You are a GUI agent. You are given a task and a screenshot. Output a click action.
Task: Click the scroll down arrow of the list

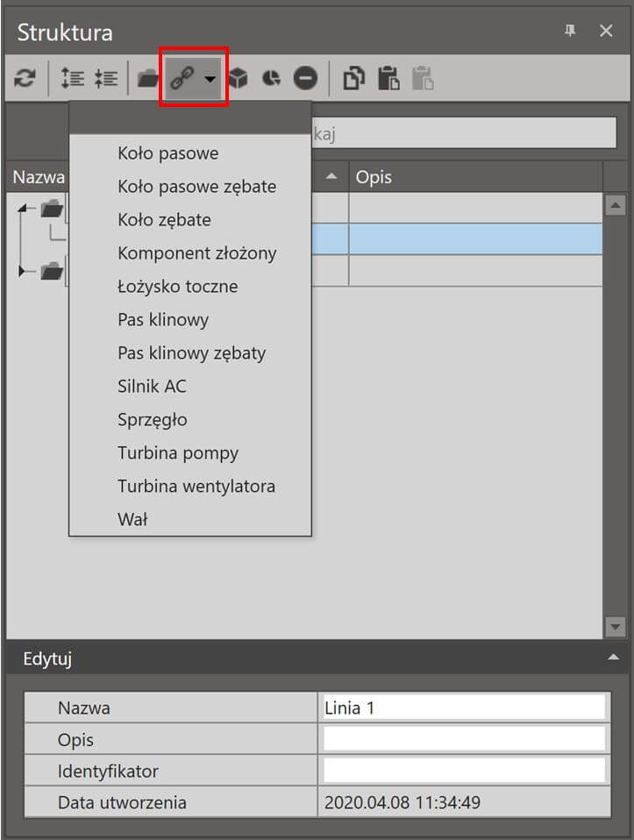click(615, 626)
